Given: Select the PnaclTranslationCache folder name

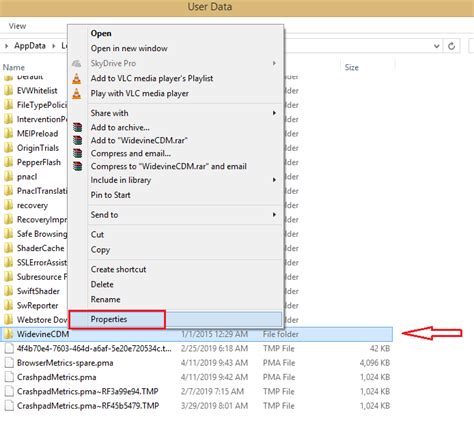Looking at the screenshot, I should pyautogui.click(x=42, y=191).
